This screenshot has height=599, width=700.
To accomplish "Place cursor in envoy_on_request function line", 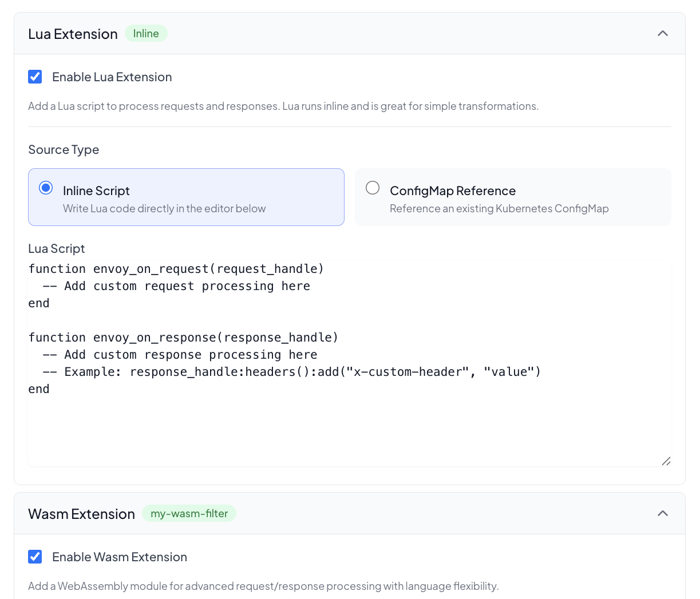I will 176,269.
